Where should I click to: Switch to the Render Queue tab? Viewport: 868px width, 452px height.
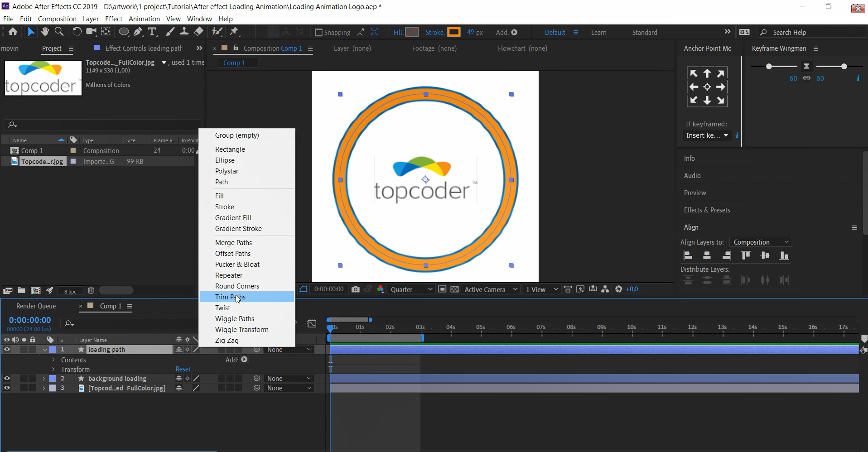click(x=36, y=306)
